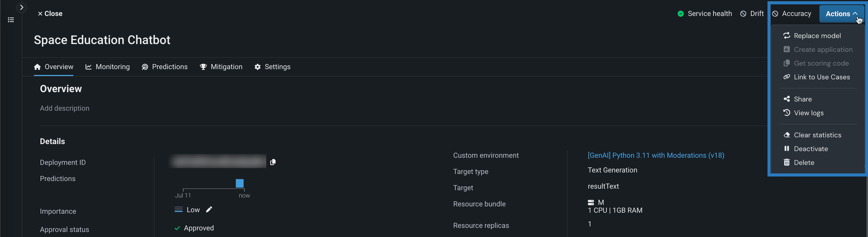The image size is (868, 237).
Task: Choose Clear statistics in the menu
Action: (817, 135)
